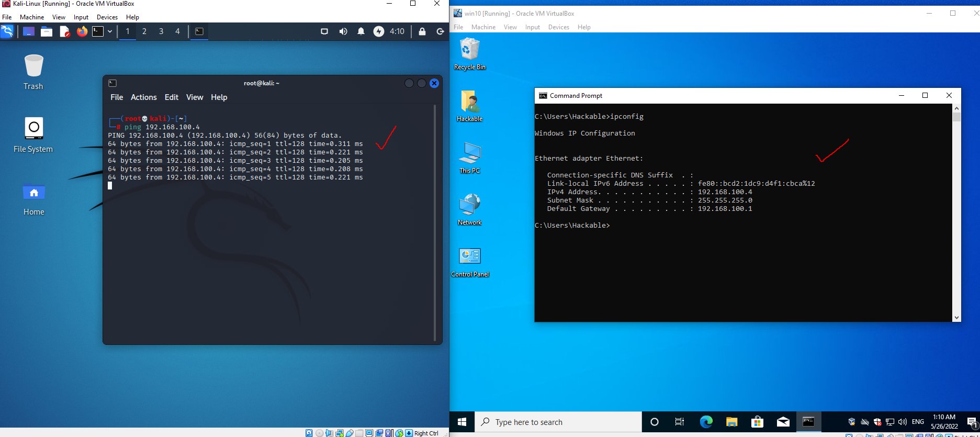Click the Kali terminal vertical scrollbar

click(435, 222)
